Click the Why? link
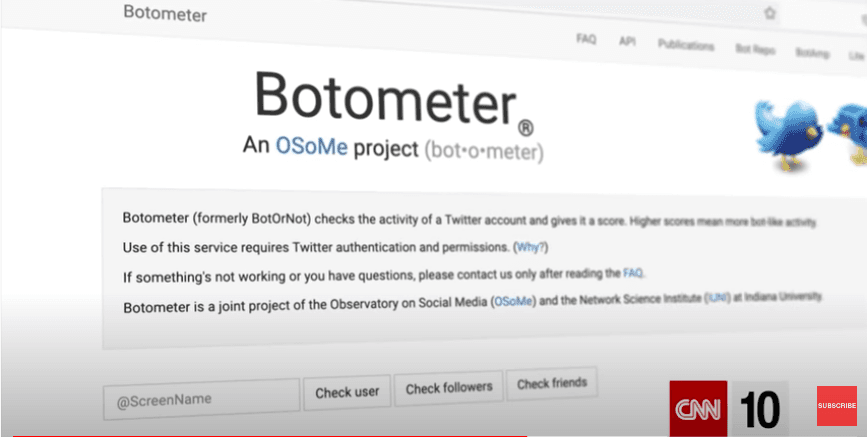This screenshot has height=437, width=867. [531, 247]
